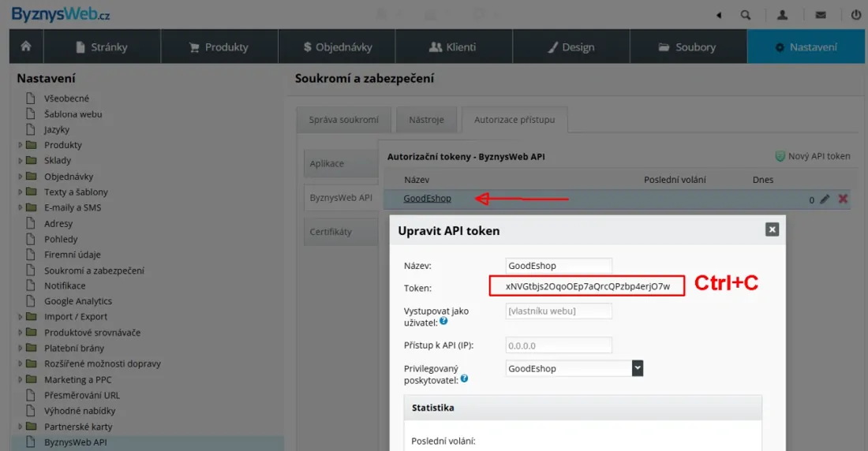
Task: Click help icon next to Vystupovat jako uživatel
Action: point(443,321)
